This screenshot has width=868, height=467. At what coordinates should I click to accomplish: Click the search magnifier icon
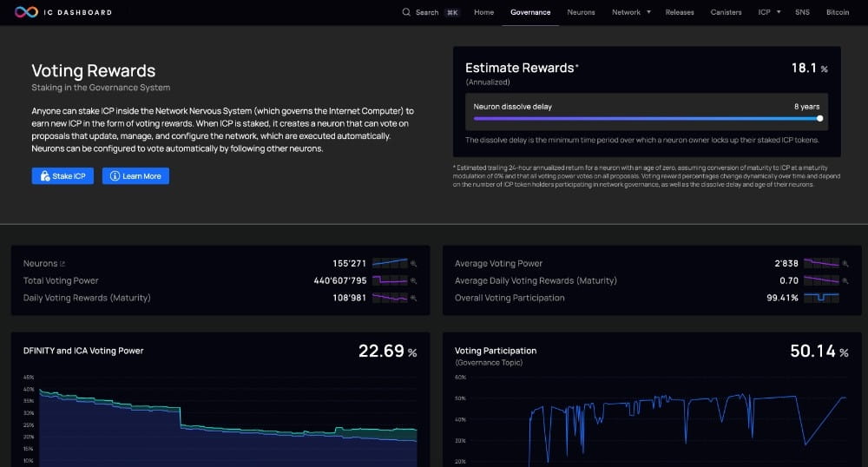pyautogui.click(x=406, y=12)
